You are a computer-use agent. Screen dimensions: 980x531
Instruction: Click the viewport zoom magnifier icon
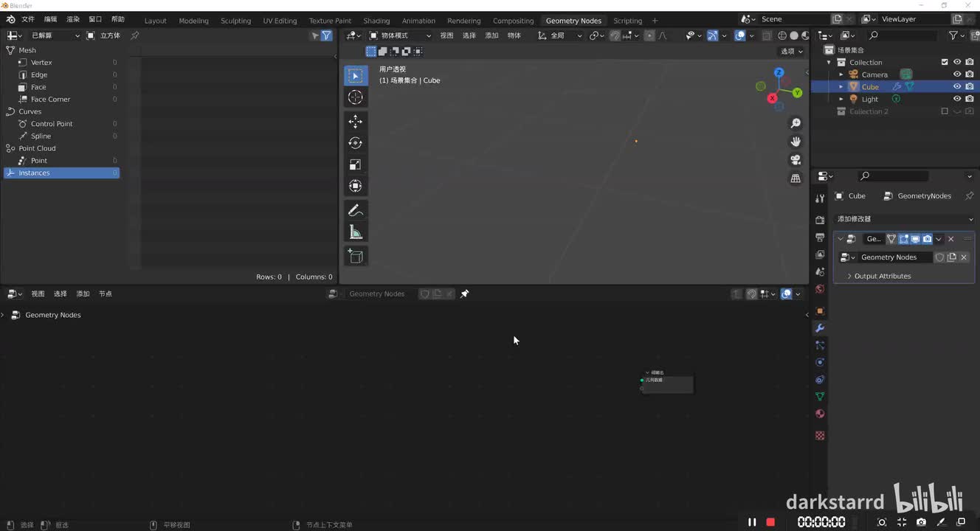click(796, 123)
